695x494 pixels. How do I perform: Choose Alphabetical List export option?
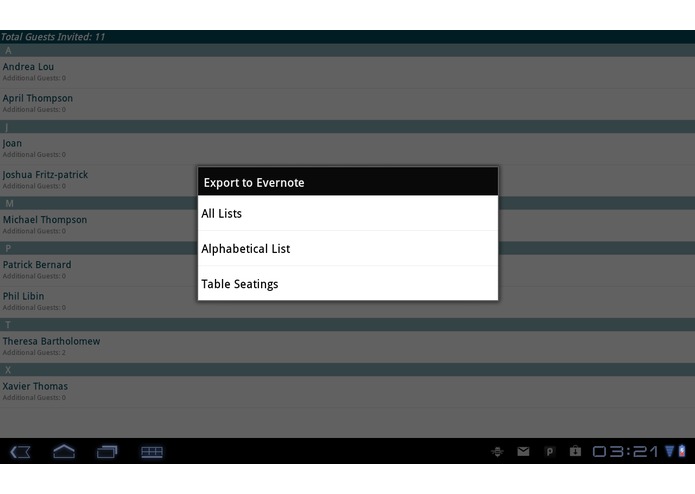[348, 248]
